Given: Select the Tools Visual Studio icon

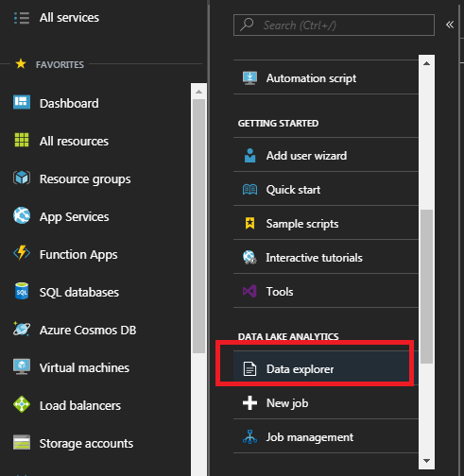Looking at the screenshot, I should coord(249,291).
